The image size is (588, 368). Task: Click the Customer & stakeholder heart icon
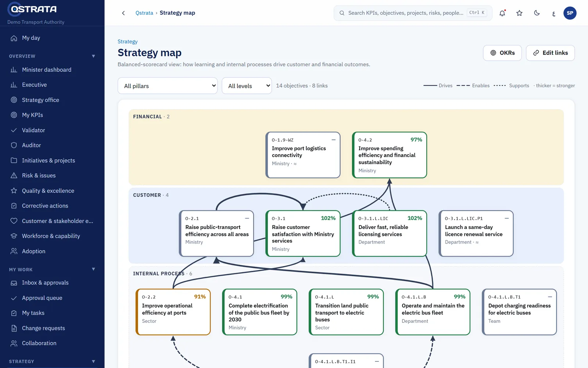14,221
